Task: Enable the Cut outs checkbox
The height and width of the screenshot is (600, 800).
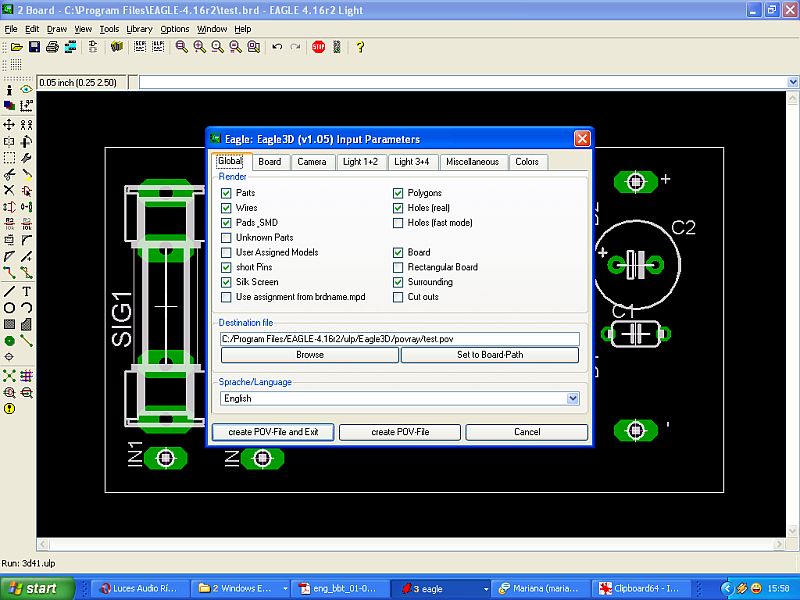Action: [398, 297]
